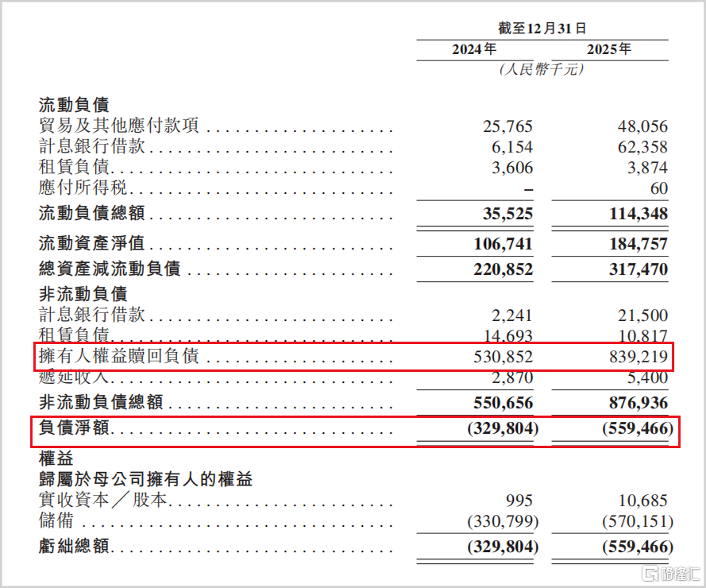
Task: Select the 實收資本／股本 value 10,685
Action: click(x=642, y=500)
